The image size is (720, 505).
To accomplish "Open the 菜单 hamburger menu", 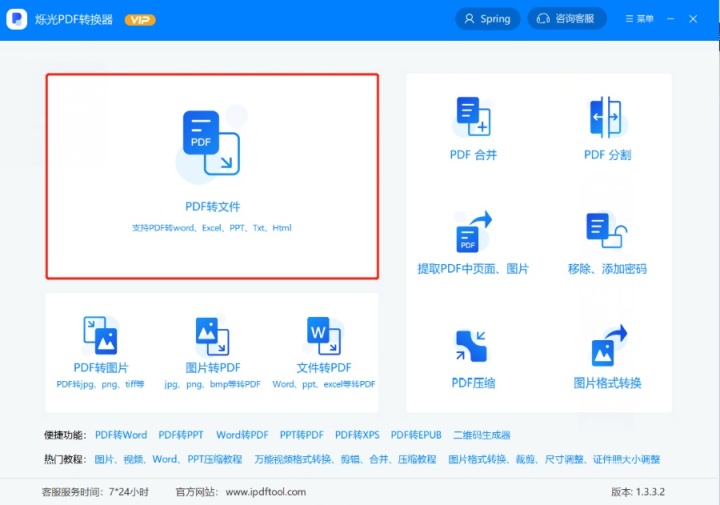I will coord(639,19).
